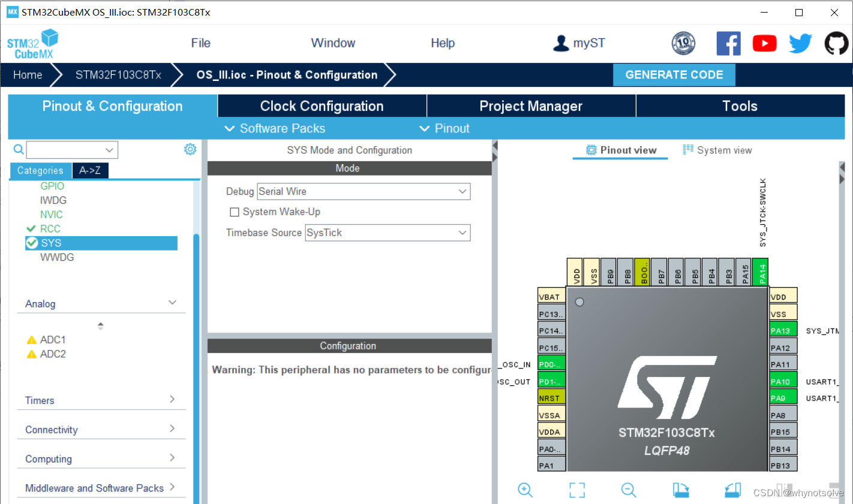This screenshot has height=504, width=853.
Task: Select NVIC in the category list
Action: [52, 215]
